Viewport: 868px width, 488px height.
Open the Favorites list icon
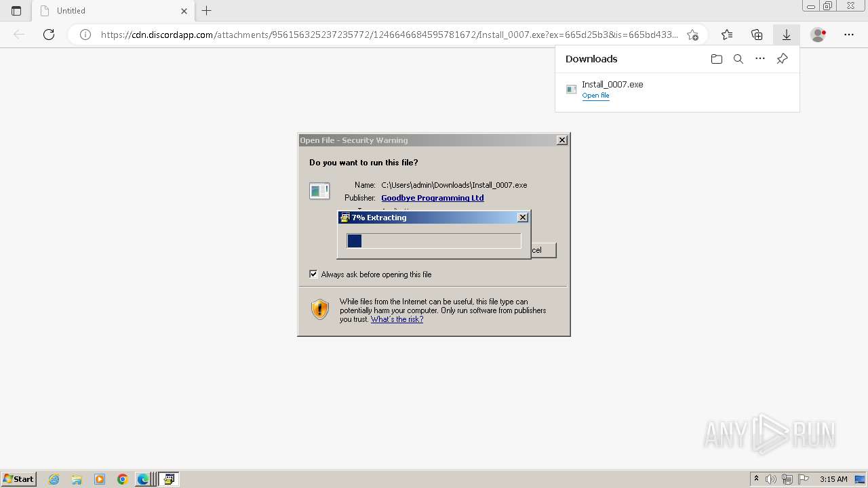tap(727, 35)
